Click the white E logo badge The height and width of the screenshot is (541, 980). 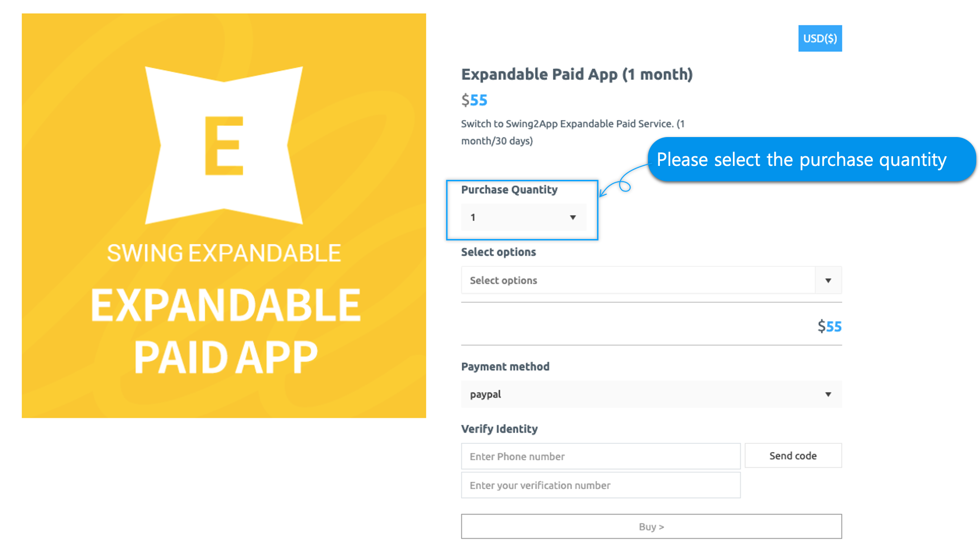pos(224,145)
